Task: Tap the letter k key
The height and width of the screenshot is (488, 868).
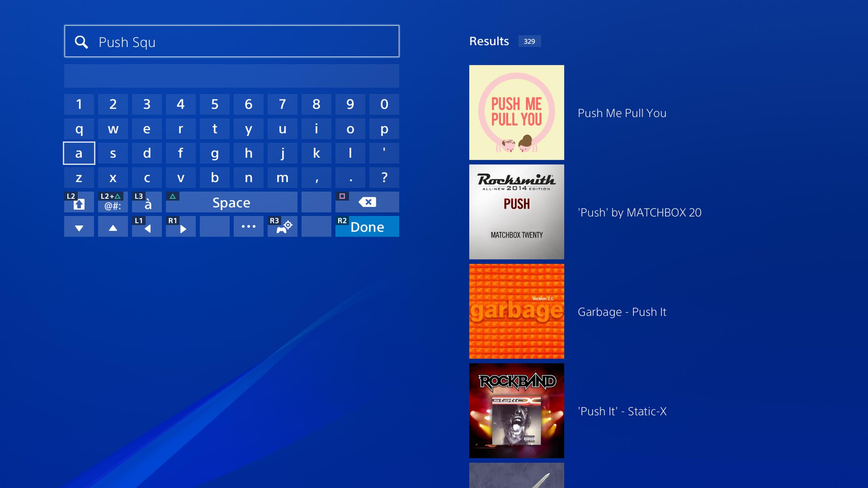Action: [316, 153]
